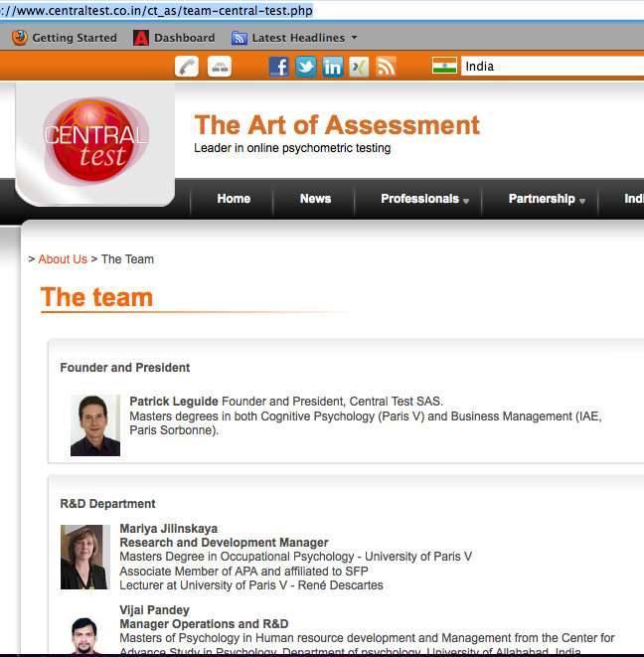Click Research and Development Manager title
Image resolution: width=644 pixels, height=657 pixels.
pyautogui.click(x=225, y=543)
